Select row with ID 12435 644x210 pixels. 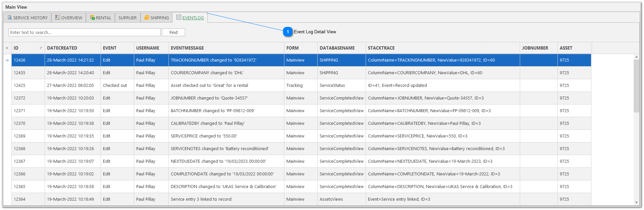(x=301, y=73)
